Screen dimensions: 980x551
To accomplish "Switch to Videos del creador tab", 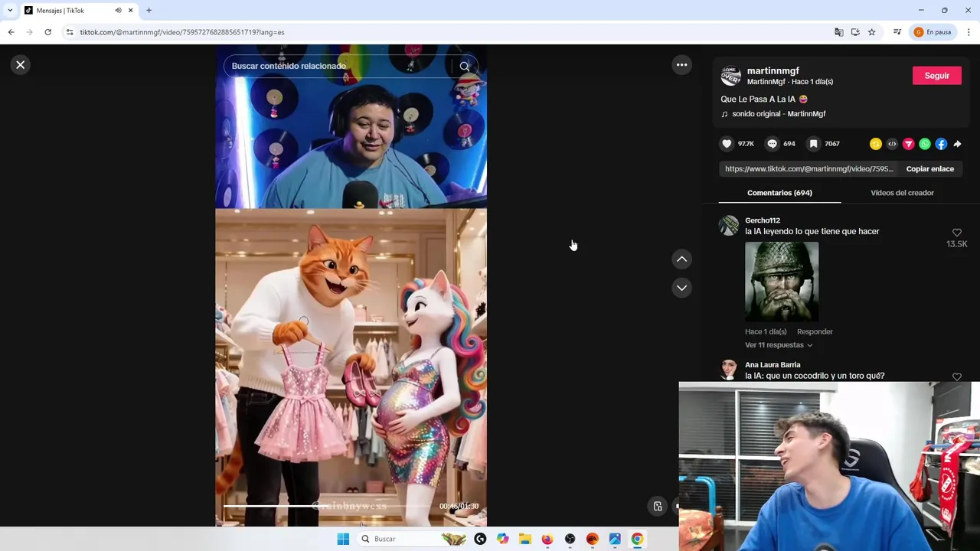I will (902, 193).
